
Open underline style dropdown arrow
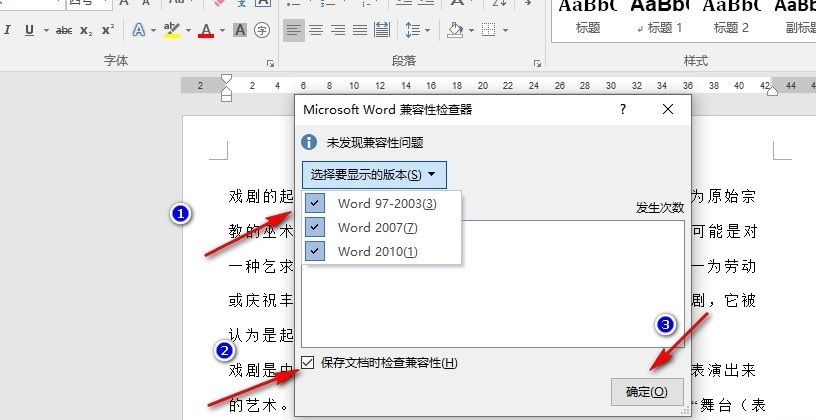click(46, 30)
